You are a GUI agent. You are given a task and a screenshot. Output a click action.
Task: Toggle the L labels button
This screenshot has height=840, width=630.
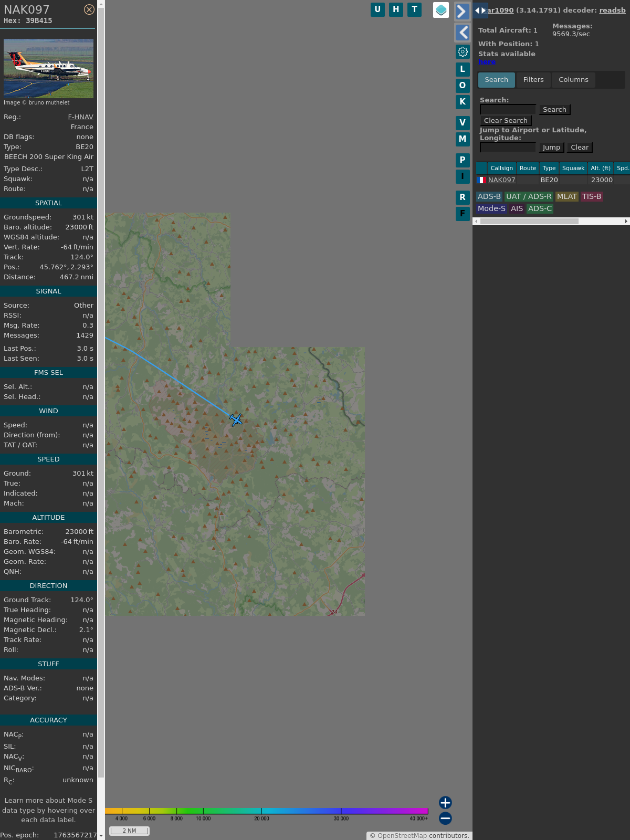(463, 69)
